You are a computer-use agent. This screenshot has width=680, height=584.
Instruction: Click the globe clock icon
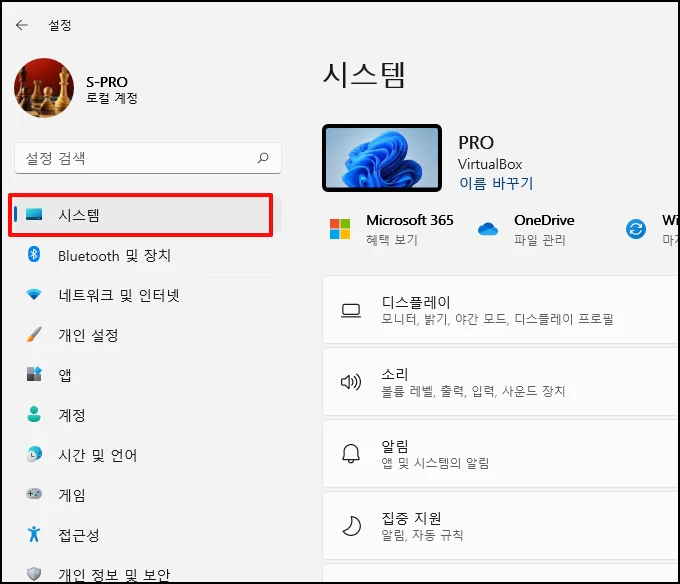(x=34, y=454)
